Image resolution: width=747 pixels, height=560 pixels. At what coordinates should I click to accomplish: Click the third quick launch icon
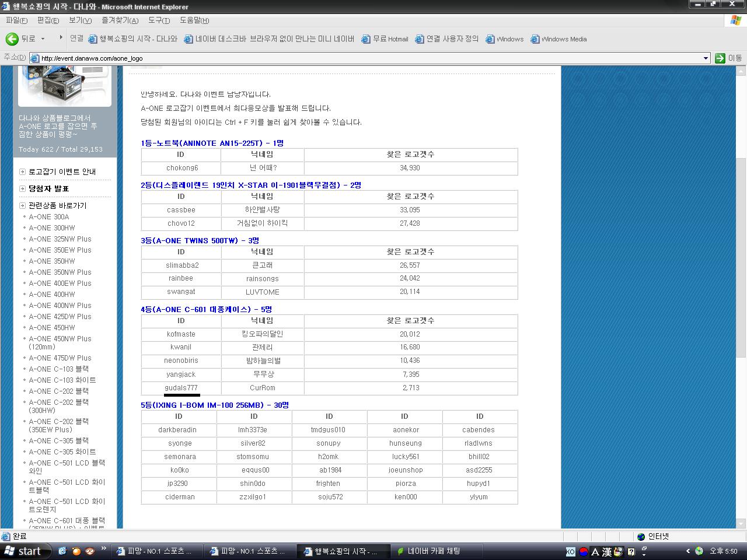tap(90, 551)
